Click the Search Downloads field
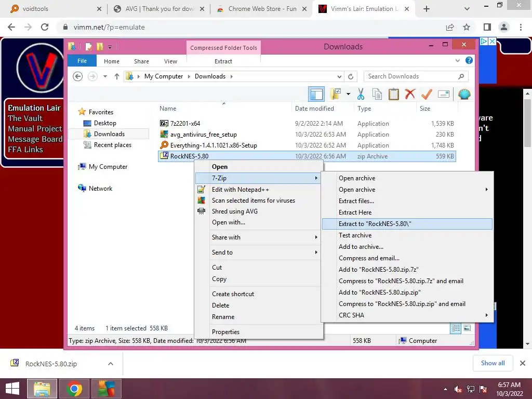Viewport: 532px width, 399px height. pyautogui.click(x=416, y=76)
